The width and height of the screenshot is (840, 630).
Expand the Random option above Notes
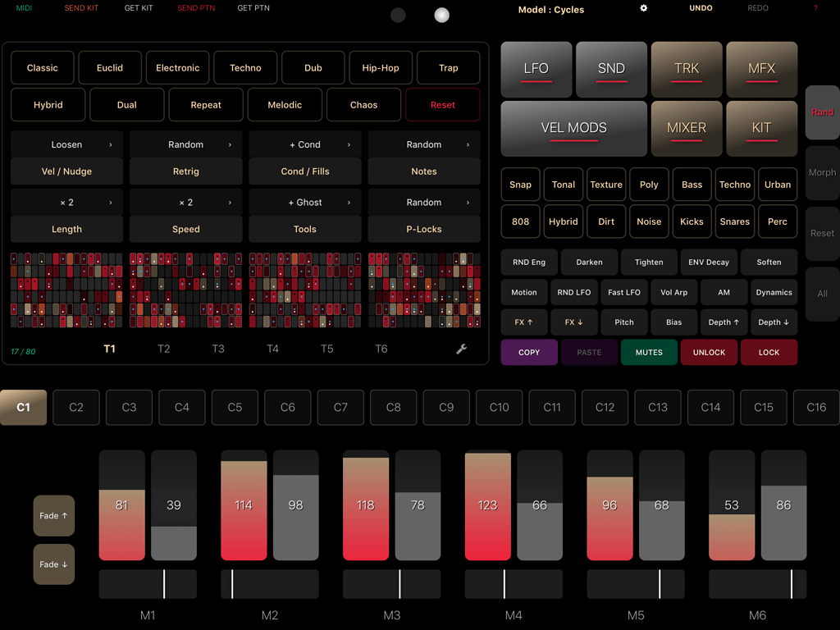click(424, 144)
